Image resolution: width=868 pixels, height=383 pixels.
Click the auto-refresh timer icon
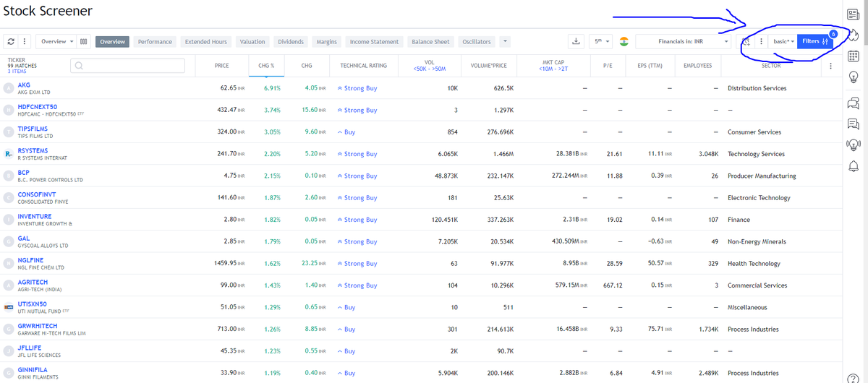click(x=746, y=42)
